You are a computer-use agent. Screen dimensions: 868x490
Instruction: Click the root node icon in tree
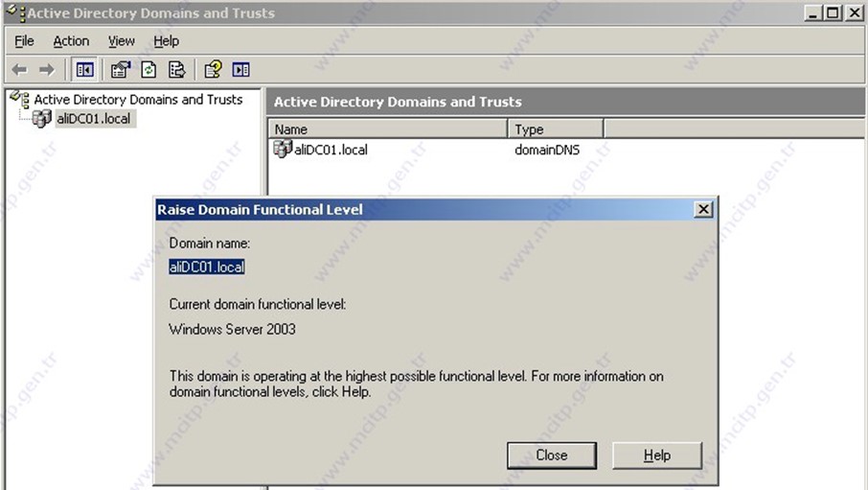(x=20, y=99)
